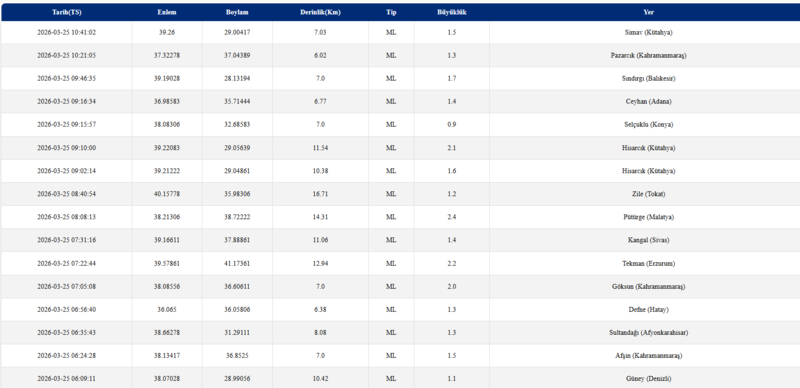Select the date cell 2026-03-25 08:08:13

tap(66, 217)
